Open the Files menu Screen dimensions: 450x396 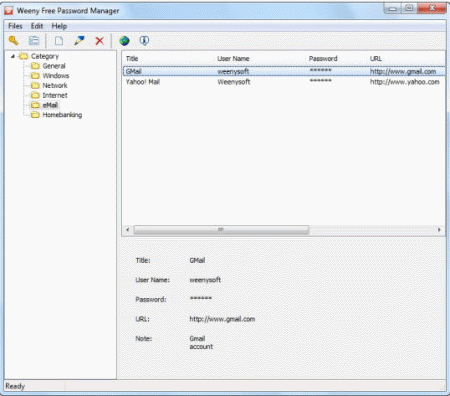tap(15, 26)
